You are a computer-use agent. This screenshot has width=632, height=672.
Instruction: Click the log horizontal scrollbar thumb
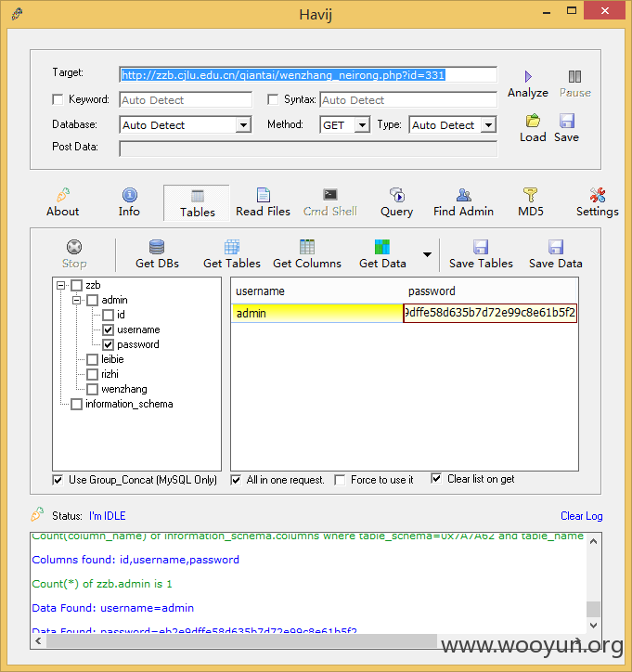(241, 640)
